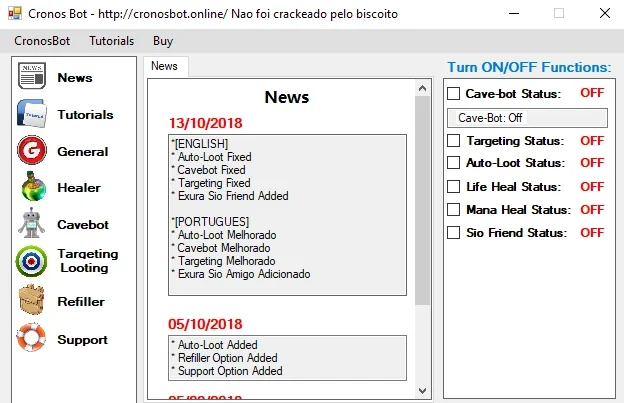Click the Support lifebuoy icon

pos(31,337)
